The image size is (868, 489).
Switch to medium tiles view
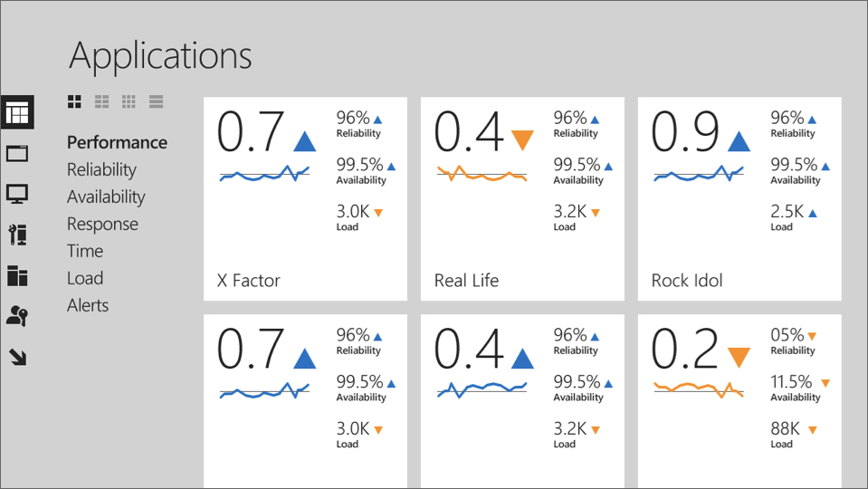102,102
